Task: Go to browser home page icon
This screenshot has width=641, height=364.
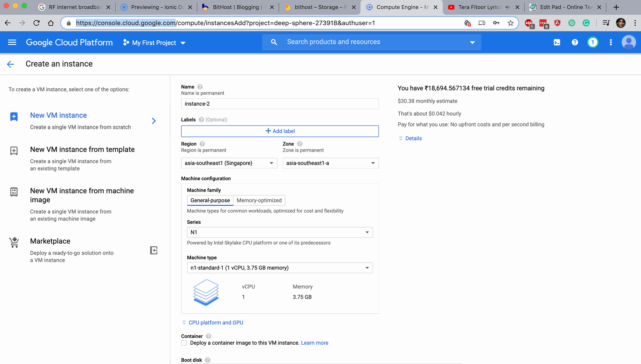Action: tap(51, 23)
